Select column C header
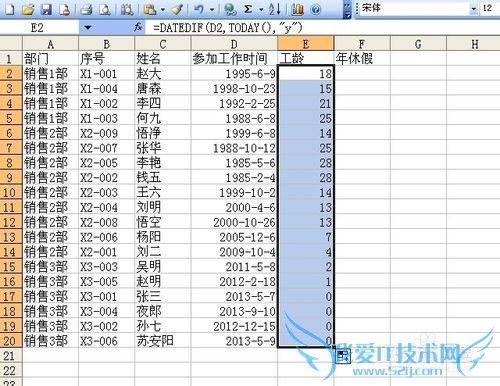 [163, 44]
